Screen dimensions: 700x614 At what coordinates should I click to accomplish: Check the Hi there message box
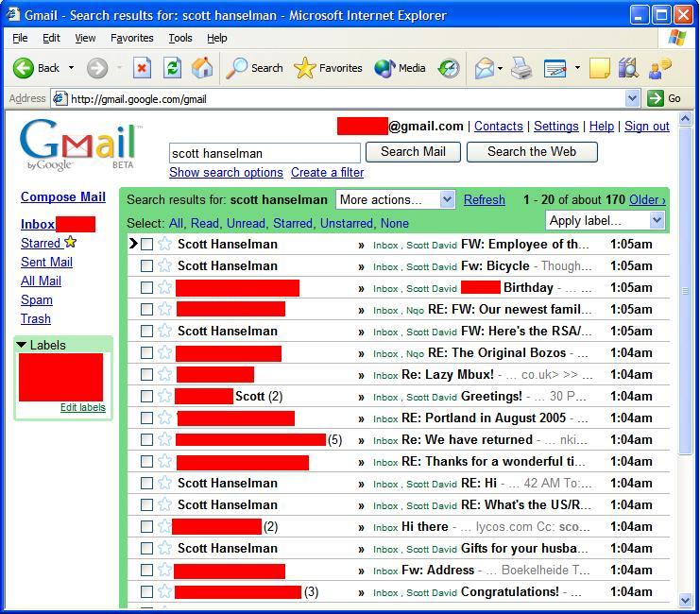(146, 527)
